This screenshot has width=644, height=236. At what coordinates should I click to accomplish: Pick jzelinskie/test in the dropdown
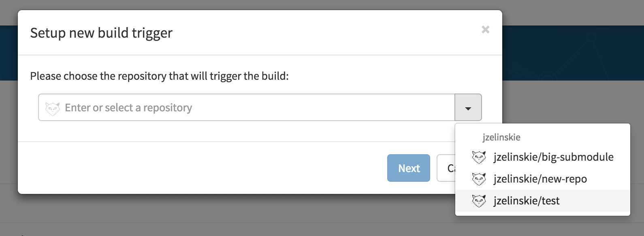543,201
